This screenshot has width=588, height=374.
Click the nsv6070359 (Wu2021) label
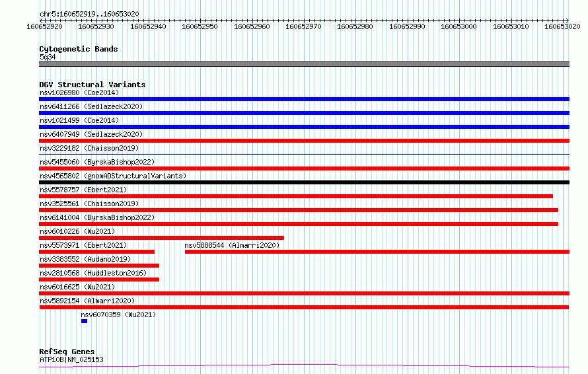118,315
